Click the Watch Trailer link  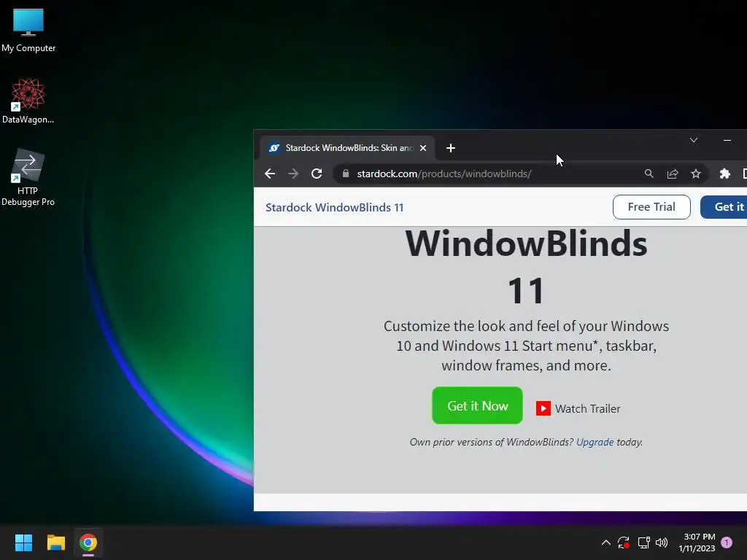coord(587,408)
